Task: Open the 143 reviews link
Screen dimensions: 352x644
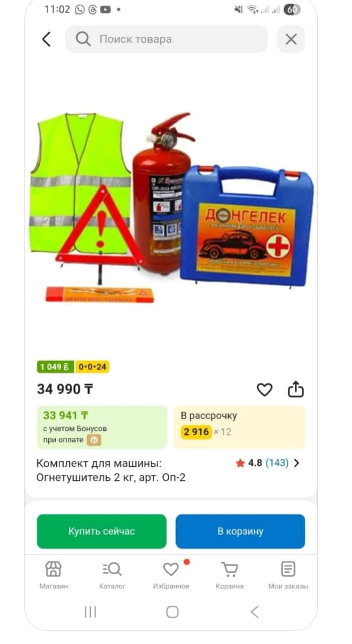Action: click(x=277, y=463)
